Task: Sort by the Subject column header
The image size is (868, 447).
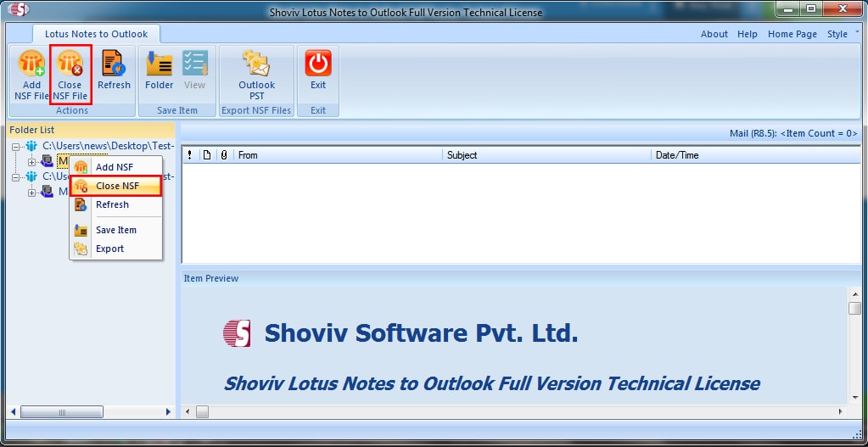Action: coord(547,155)
